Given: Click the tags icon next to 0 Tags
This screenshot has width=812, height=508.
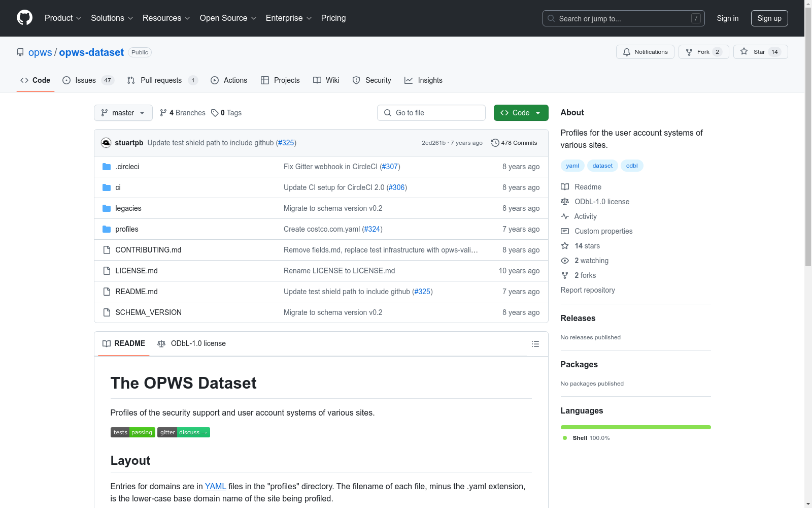Looking at the screenshot, I should 215,113.
